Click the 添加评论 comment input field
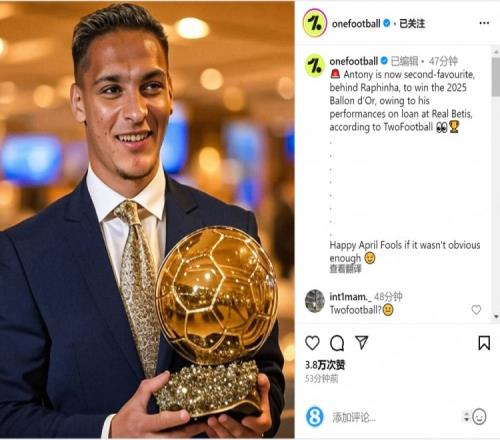The width and height of the screenshot is (500, 440). [397, 417]
